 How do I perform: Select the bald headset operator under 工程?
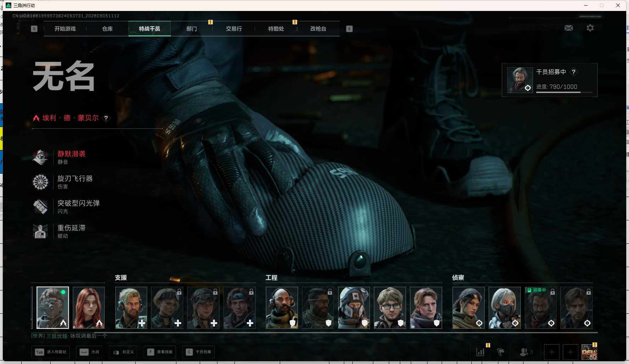[x=282, y=308]
